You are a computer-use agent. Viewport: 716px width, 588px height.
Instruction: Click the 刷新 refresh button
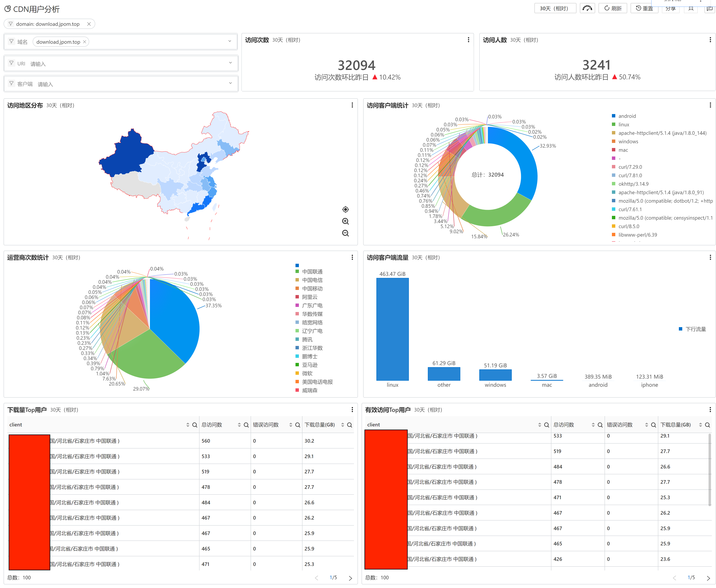[x=612, y=8]
